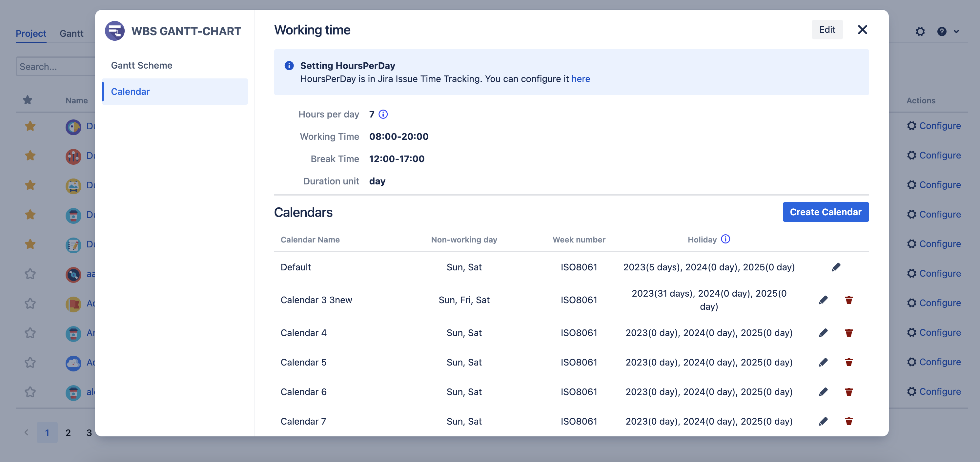The image size is (980, 462).
Task: Delete Calendar 3 3new
Action: 849,300
